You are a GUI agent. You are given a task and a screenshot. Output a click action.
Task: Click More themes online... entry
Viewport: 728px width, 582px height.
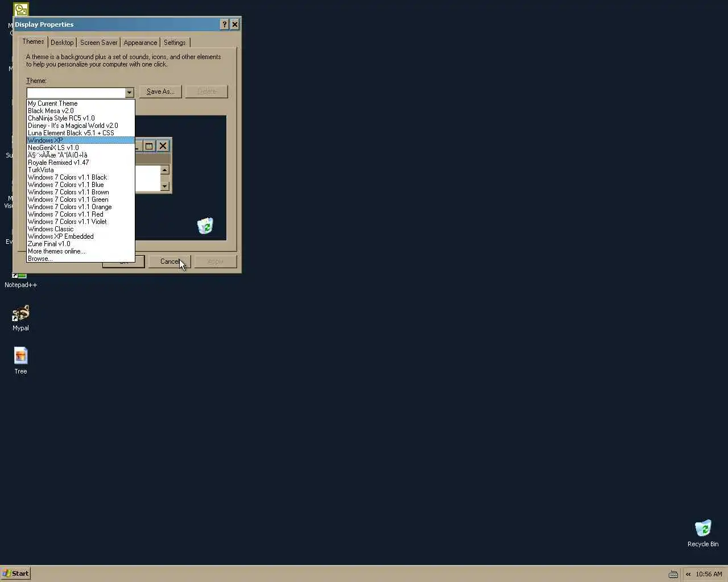pos(80,251)
